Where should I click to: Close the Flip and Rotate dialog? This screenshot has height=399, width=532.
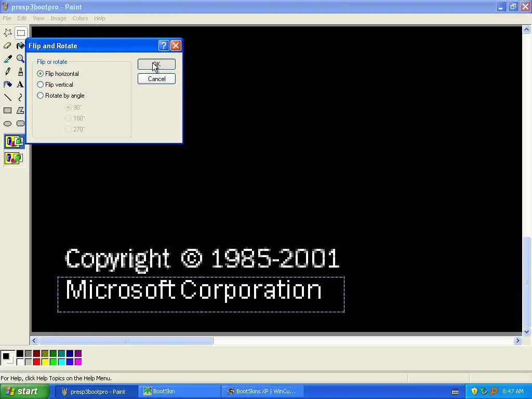176,46
